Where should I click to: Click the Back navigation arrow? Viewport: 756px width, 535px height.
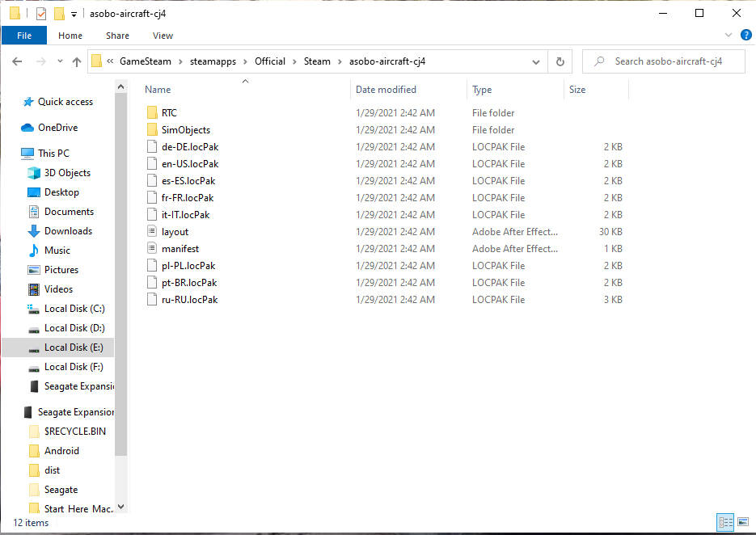point(17,61)
